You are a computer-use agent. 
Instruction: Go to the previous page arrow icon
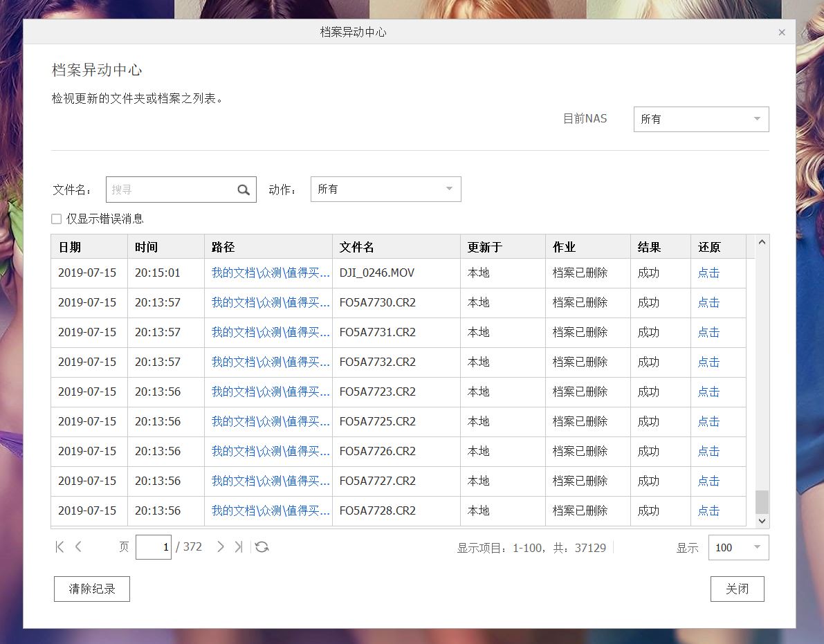click(77, 546)
